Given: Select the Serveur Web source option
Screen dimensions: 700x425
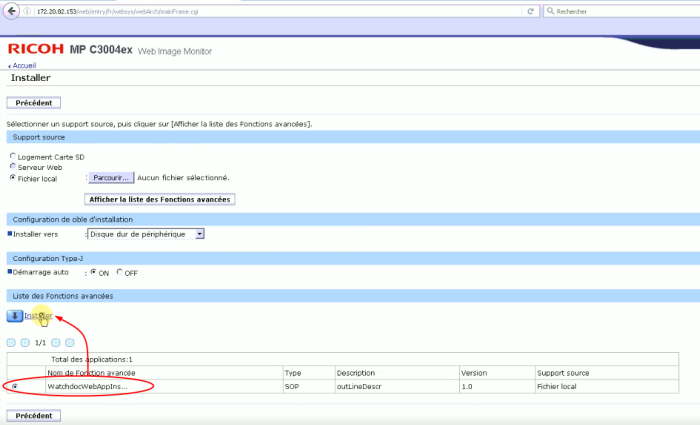Looking at the screenshot, I should click(x=12, y=166).
